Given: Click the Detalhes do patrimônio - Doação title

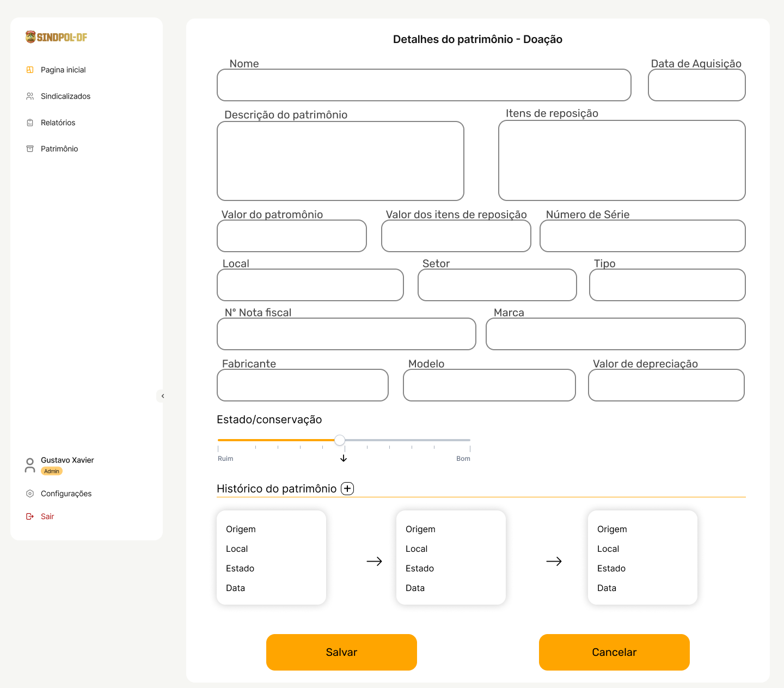Looking at the screenshot, I should click(x=477, y=39).
